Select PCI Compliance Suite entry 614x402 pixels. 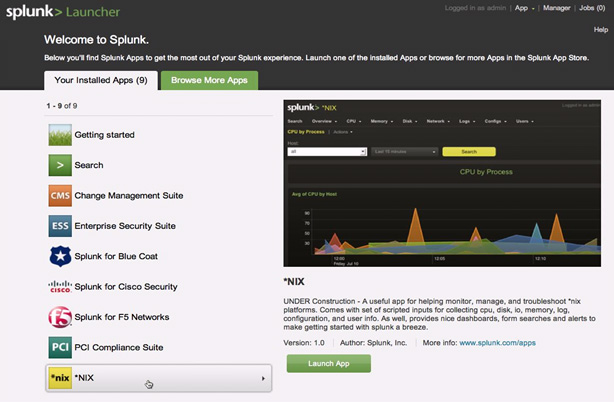pyautogui.click(x=119, y=348)
